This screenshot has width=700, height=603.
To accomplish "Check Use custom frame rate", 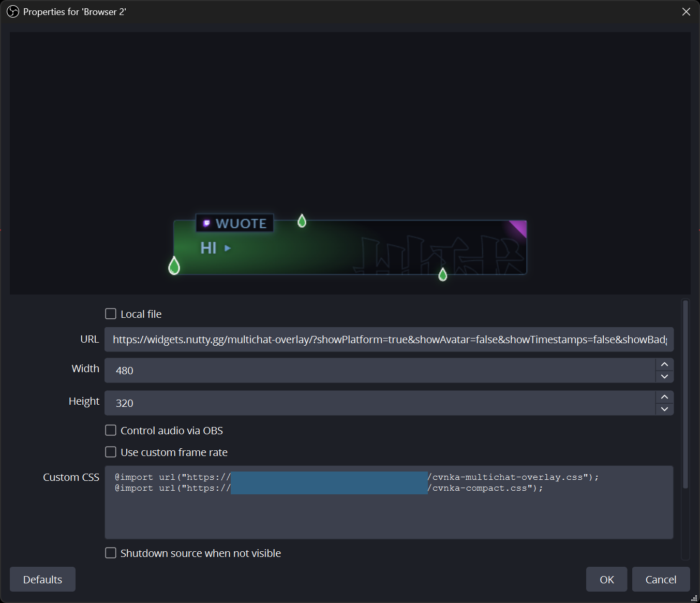I will 111,452.
